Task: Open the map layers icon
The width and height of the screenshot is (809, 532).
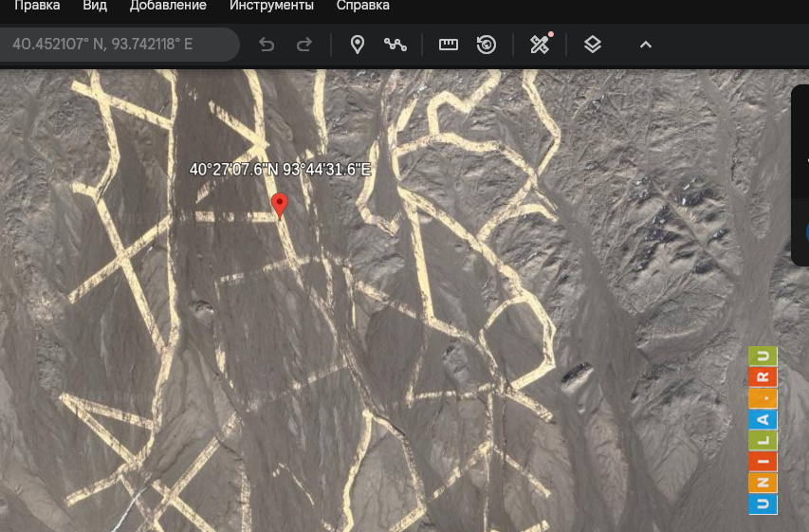Action: pyautogui.click(x=593, y=45)
